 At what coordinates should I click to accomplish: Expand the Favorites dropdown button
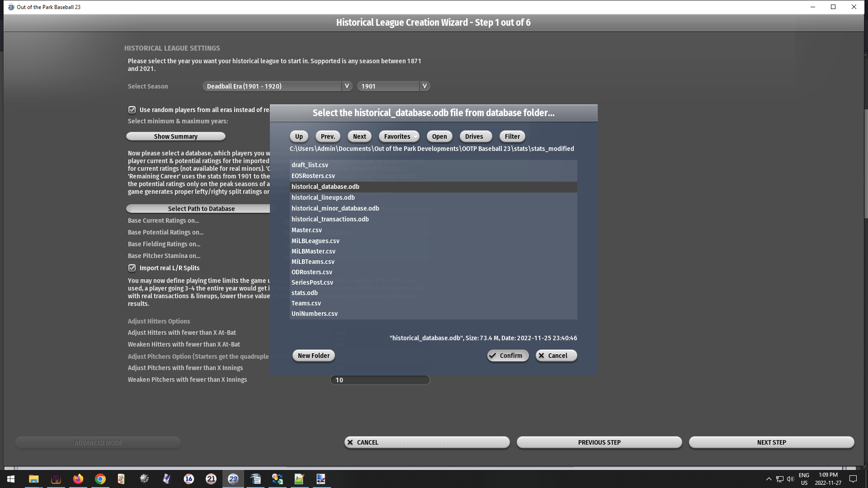399,136
